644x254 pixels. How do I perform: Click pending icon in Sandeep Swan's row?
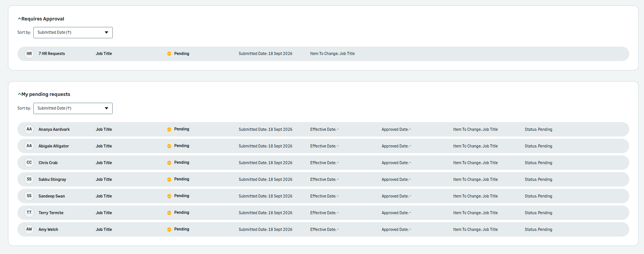169,196
